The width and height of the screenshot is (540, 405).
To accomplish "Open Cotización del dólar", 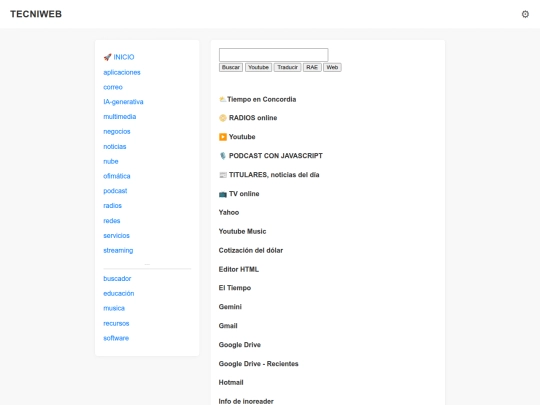I will click(251, 250).
